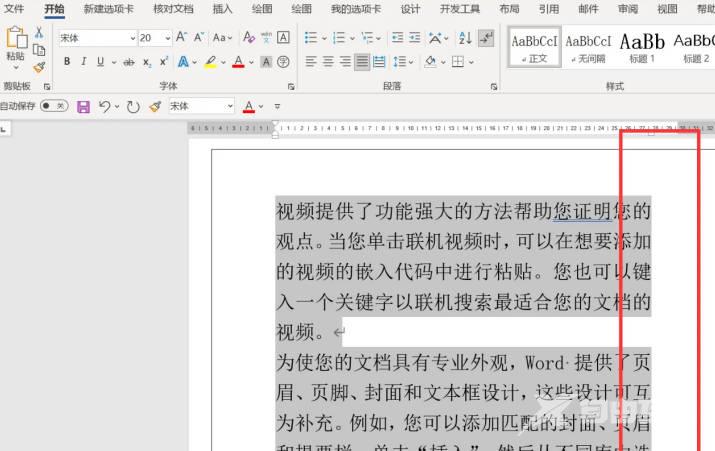This screenshot has height=451, width=715.
Task: Toggle Italic formatting
Action: 84,62
